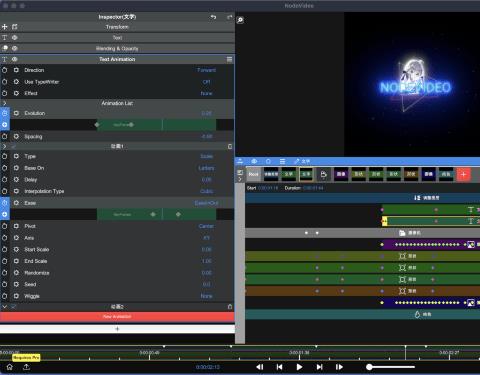480x375 pixels.
Task: Click the undo arrow in the Inspector header
Action: pyautogui.click(x=213, y=17)
